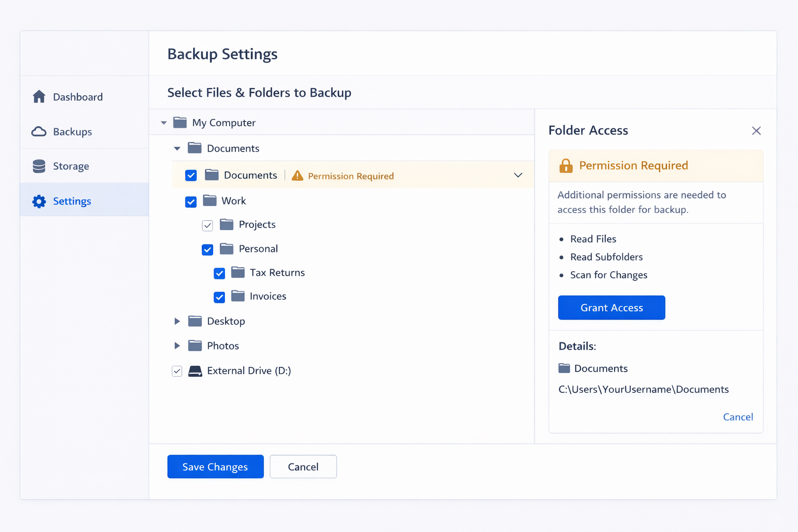
Task: Close the Folder Access panel
Action: tap(756, 131)
